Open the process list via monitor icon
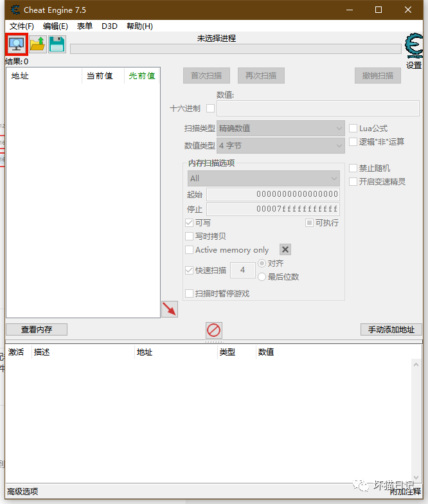 tap(17, 44)
